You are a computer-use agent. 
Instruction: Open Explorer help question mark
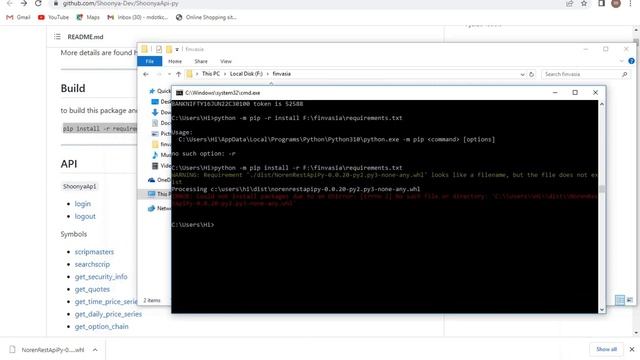click(x=631, y=61)
